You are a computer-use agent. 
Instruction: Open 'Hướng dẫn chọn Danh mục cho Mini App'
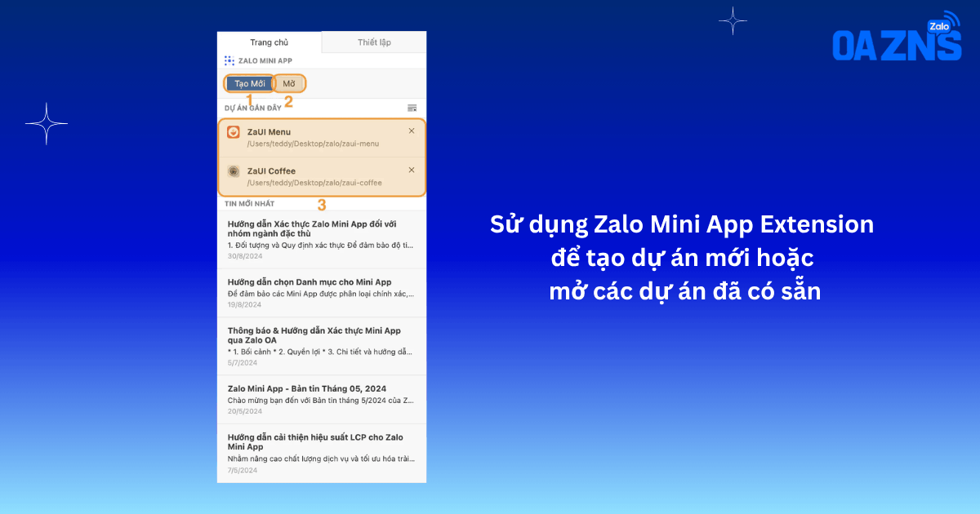322,293
